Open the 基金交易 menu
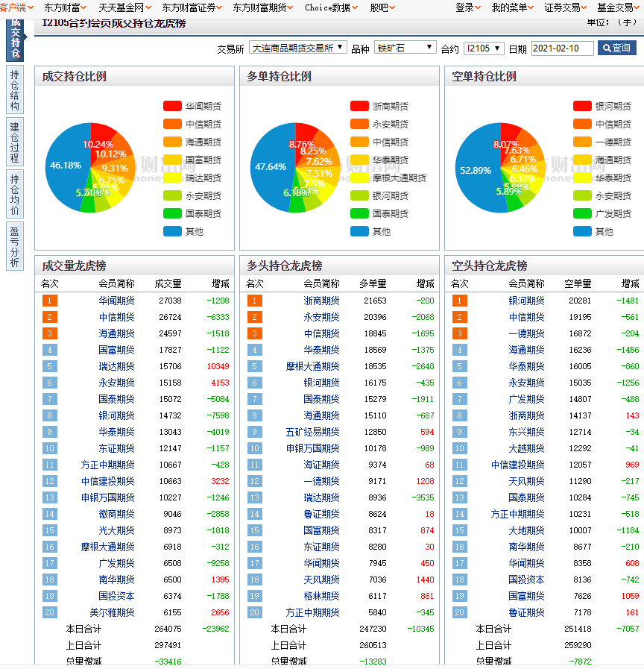 pyautogui.click(x=619, y=7)
